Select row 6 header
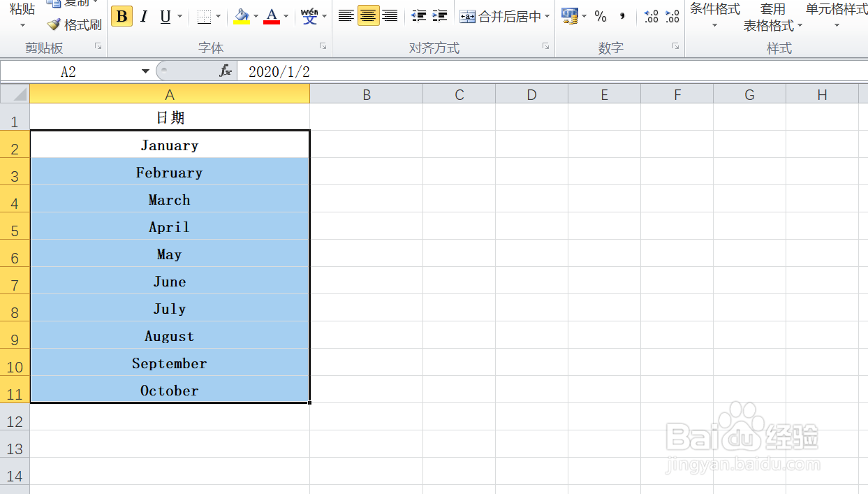Screen dimensions: 868x494 click(x=15, y=254)
